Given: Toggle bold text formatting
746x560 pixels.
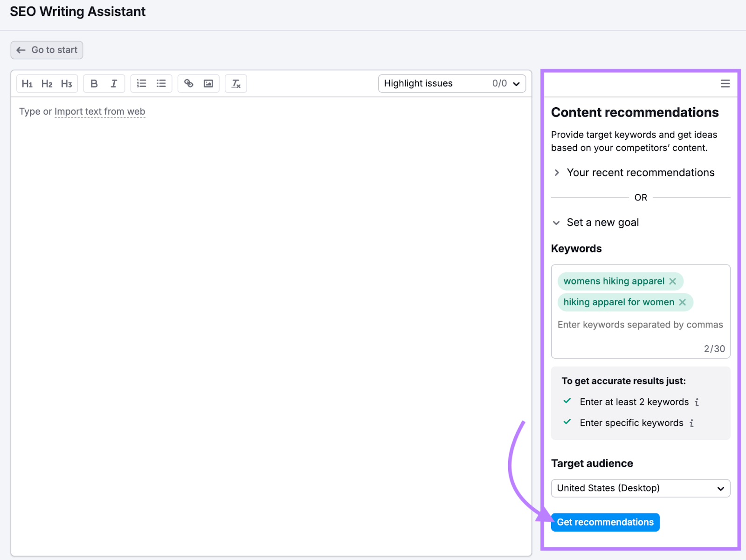Looking at the screenshot, I should (x=94, y=83).
